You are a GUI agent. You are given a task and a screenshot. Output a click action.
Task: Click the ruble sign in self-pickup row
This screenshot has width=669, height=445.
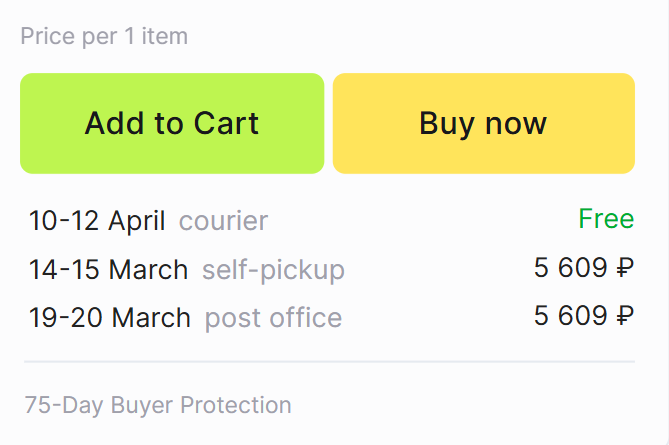pyautogui.click(x=625, y=268)
